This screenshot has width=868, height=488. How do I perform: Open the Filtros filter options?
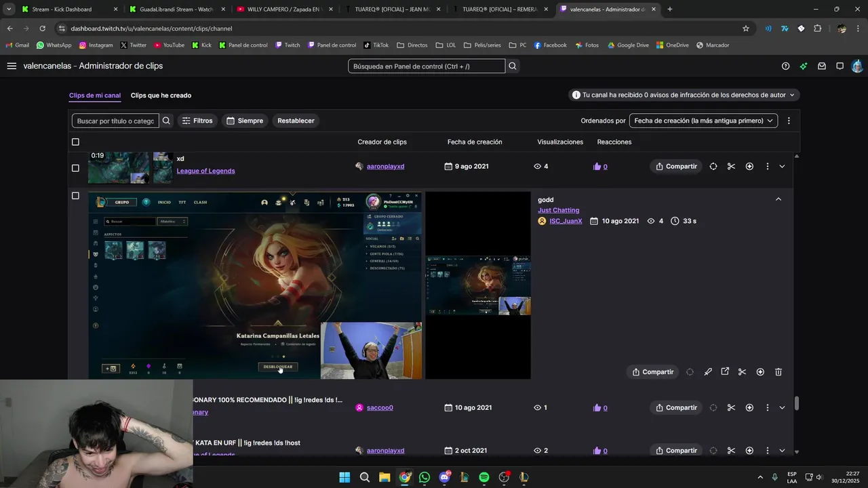pyautogui.click(x=197, y=121)
